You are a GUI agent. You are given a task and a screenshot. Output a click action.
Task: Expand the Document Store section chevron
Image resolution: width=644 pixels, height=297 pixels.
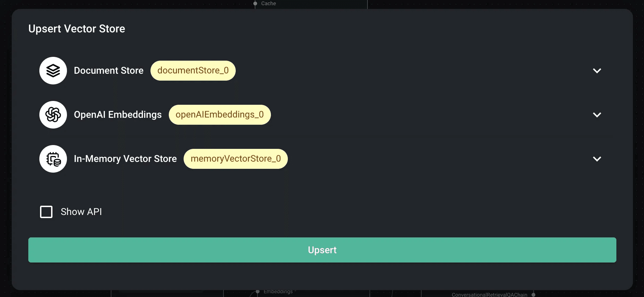pyautogui.click(x=597, y=71)
